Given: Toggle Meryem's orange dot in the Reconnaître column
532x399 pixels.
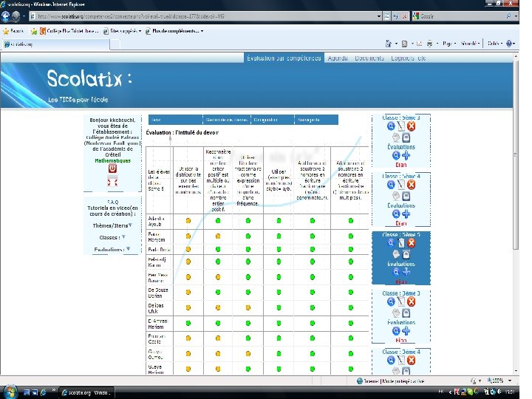Looking at the screenshot, I should 218,236.
